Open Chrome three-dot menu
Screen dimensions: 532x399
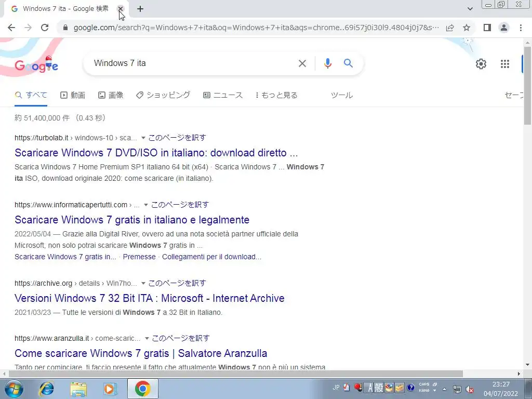click(521, 28)
